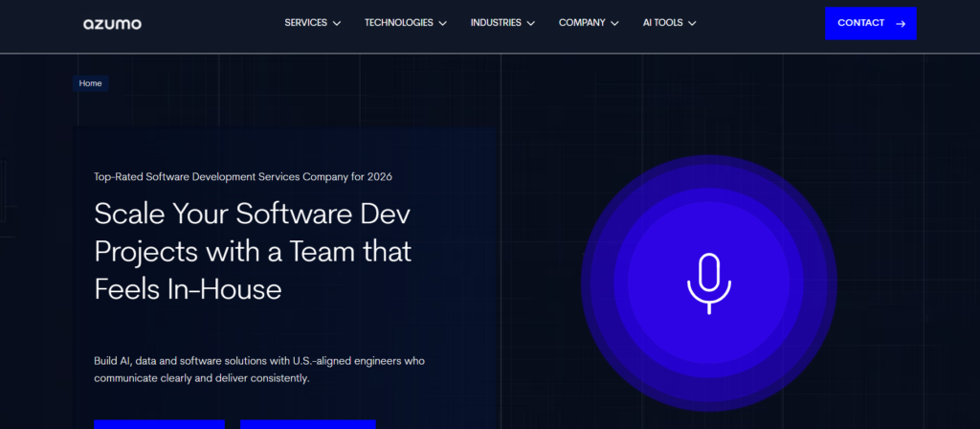Go to Home via the breadcrumb
The width and height of the screenshot is (980, 429).
point(91,83)
